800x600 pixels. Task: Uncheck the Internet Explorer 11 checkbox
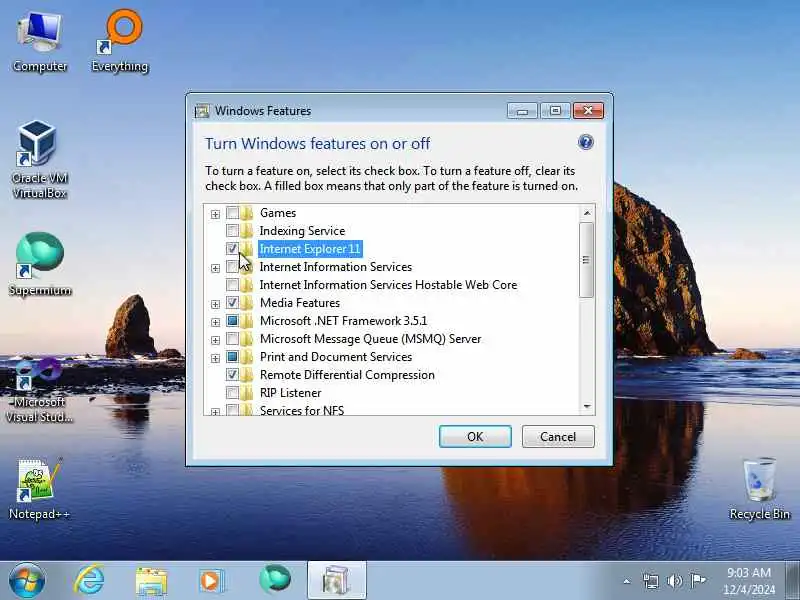(x=232, y=248)
